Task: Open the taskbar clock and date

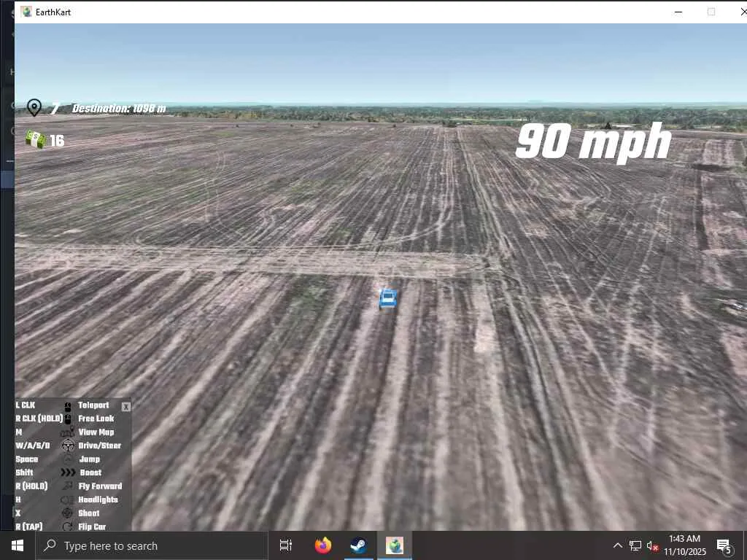Action: (x=684, y=545)
